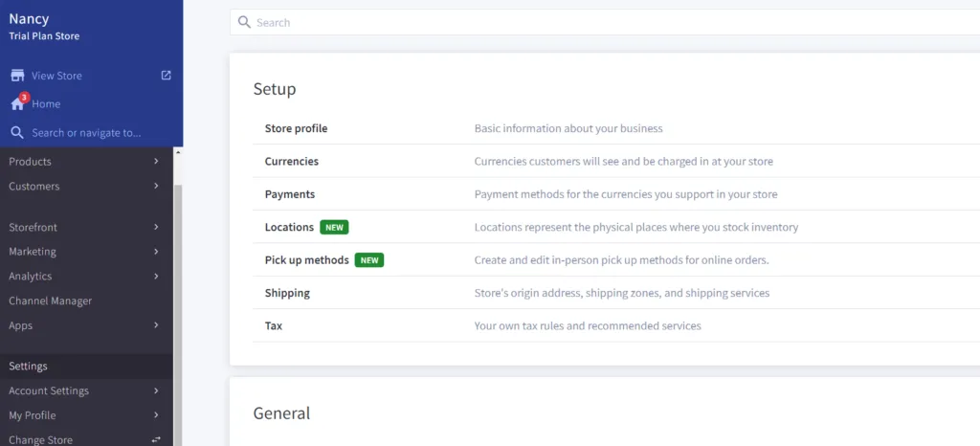Click the Change Store swap arrows icon
Image resolution: width=980 pixels, height=446 pixels.
(x=156, y=440)
